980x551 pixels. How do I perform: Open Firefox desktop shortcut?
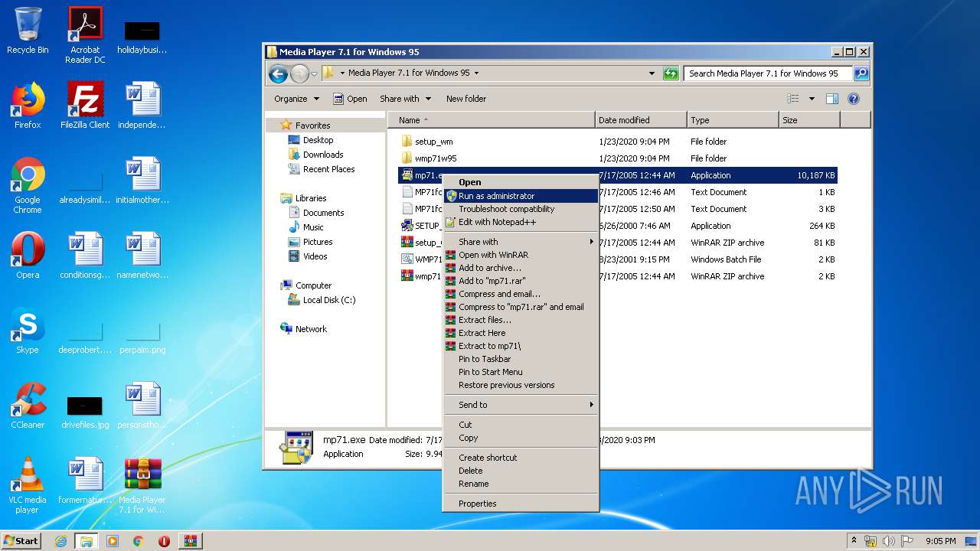(x=28, y=106)
